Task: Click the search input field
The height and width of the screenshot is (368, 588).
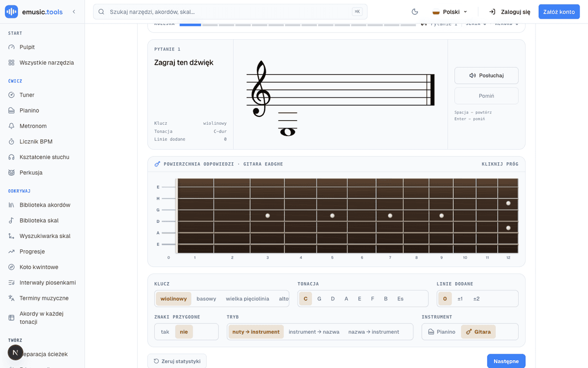Action: click(x=230, y=12)
